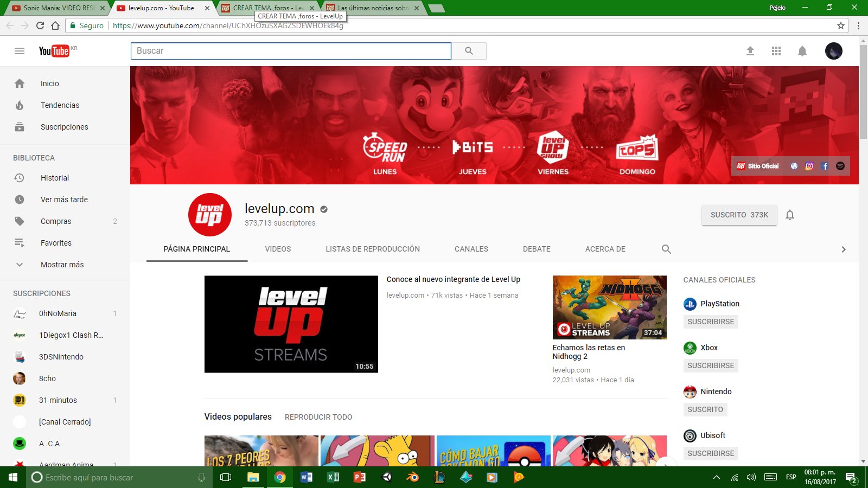Screen dimensions: 868x488
Task: Subscribe to PlayStation channel
Action: coord(711,322)
